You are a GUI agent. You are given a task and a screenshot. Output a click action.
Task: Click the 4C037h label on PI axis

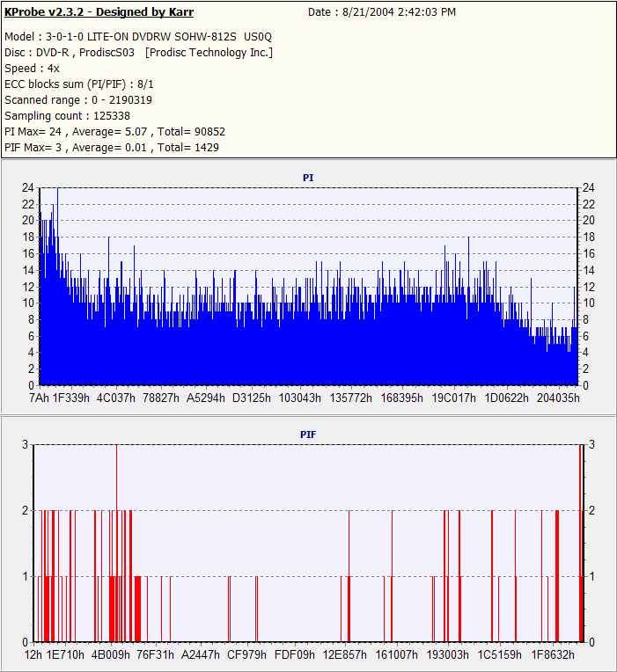[x=116, y=398]
